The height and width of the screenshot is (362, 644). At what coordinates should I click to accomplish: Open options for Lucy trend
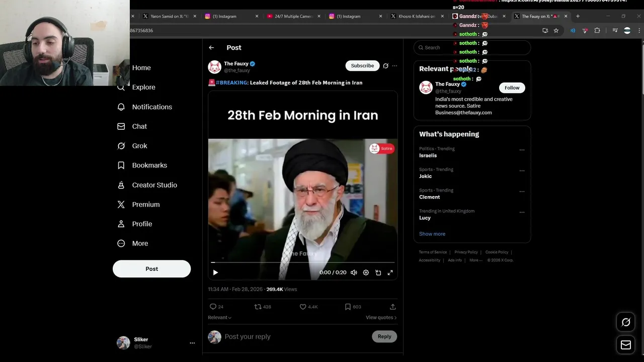click(x=522, y=212)
